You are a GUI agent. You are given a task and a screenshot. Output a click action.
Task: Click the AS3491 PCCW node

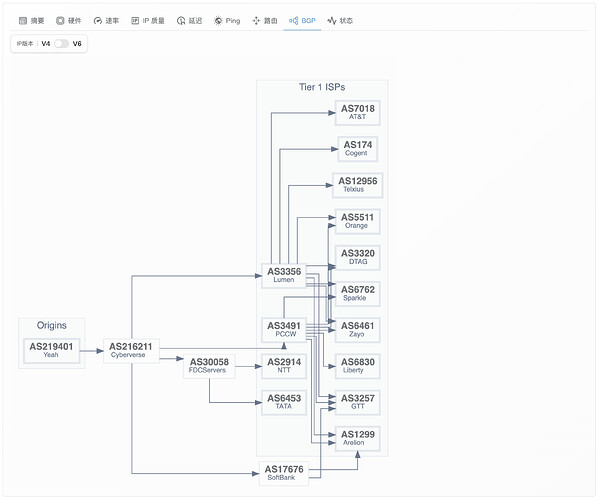(284, 330)
